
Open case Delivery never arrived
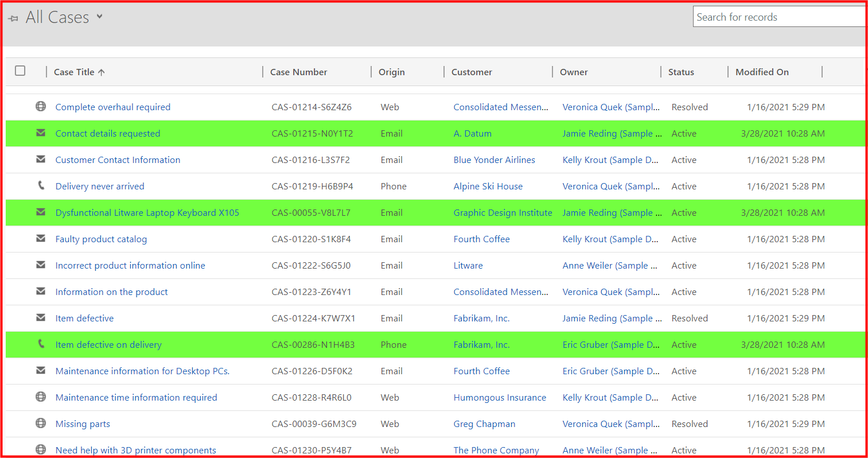coord(100,187)
